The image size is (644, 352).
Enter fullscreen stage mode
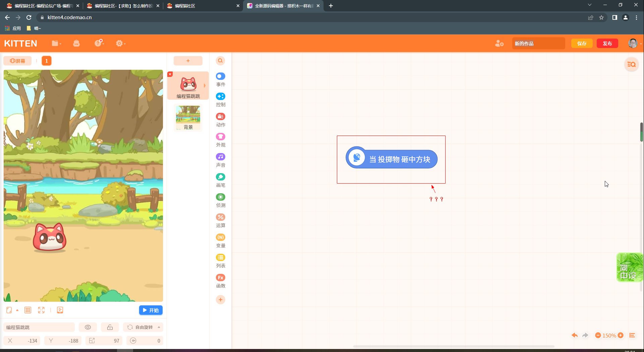click(x=41, y=310)
